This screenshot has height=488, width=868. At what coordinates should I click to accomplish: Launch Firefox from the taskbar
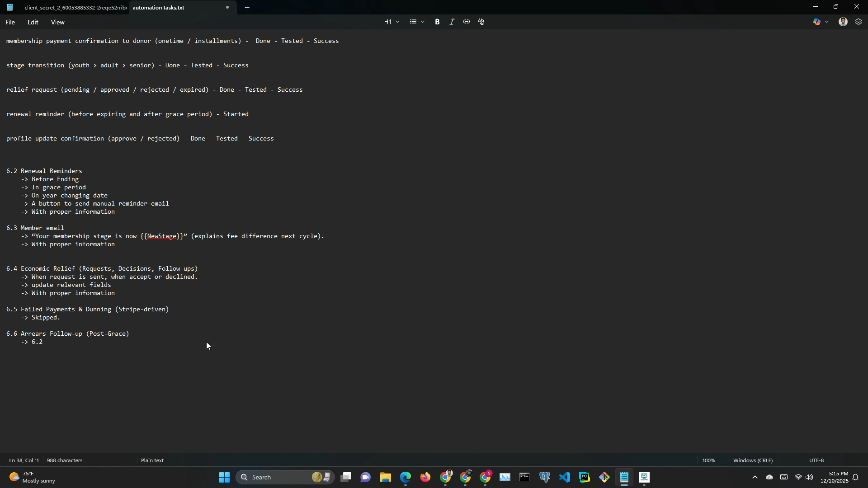tap(425, 477)
